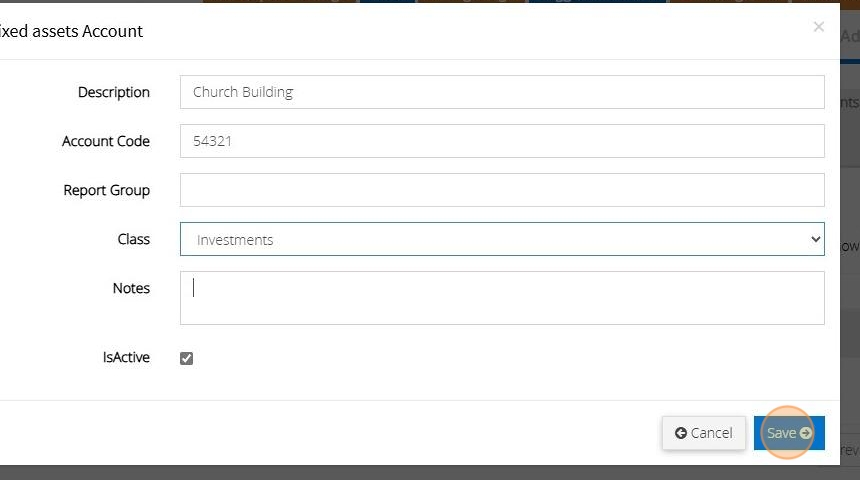Screen dimensions: 860x480
Task: Click the Class dropdown chevron arrow
Action: pyautogui.click(x=815, y=240)
